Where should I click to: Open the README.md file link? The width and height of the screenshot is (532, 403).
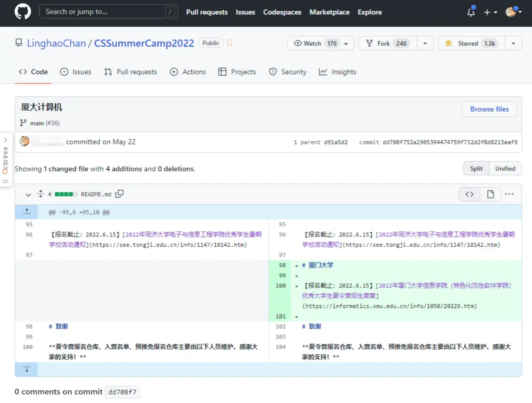pos(96,194)
